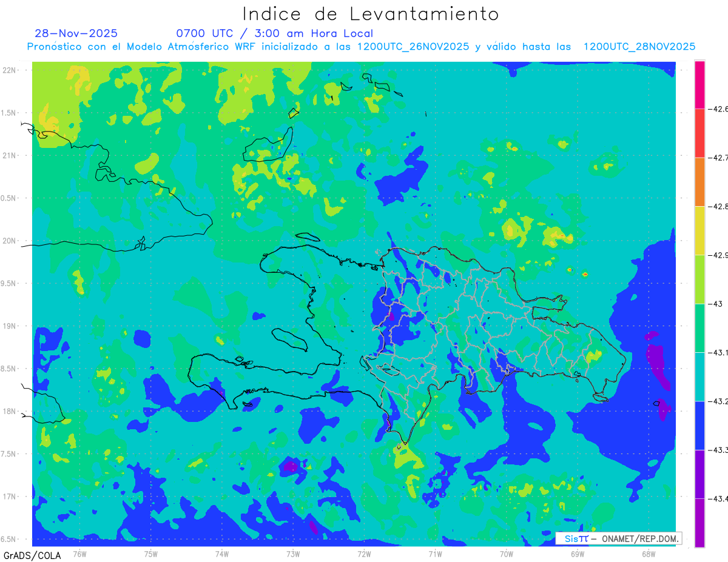
Task: Click the violet colorbar segment below -43.4
Action: [699, 523]
